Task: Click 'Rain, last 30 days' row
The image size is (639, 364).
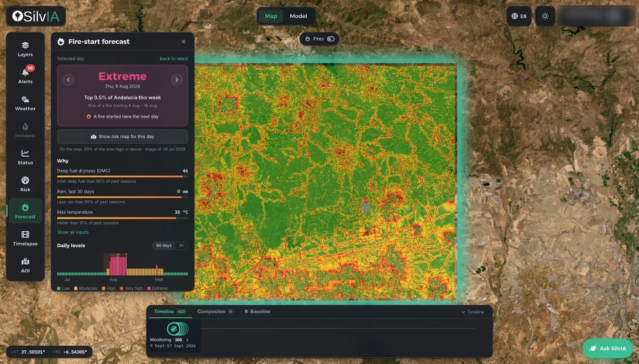Action: [x=122, y=196]
